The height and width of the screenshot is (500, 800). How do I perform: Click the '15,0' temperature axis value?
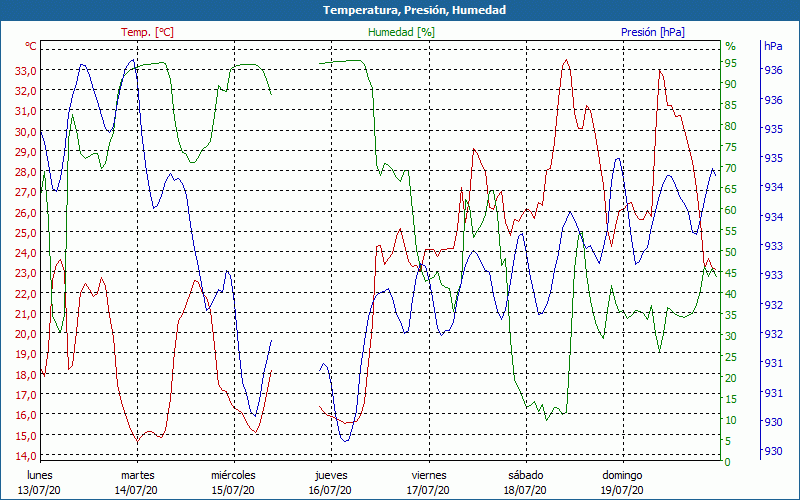(25, 435)
